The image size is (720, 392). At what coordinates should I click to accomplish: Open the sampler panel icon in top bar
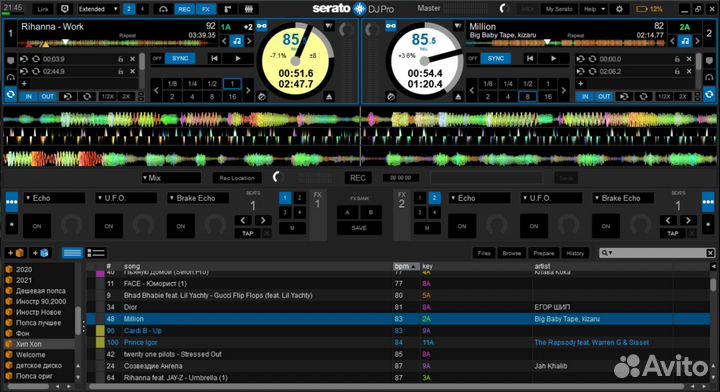tap(249, 9)
